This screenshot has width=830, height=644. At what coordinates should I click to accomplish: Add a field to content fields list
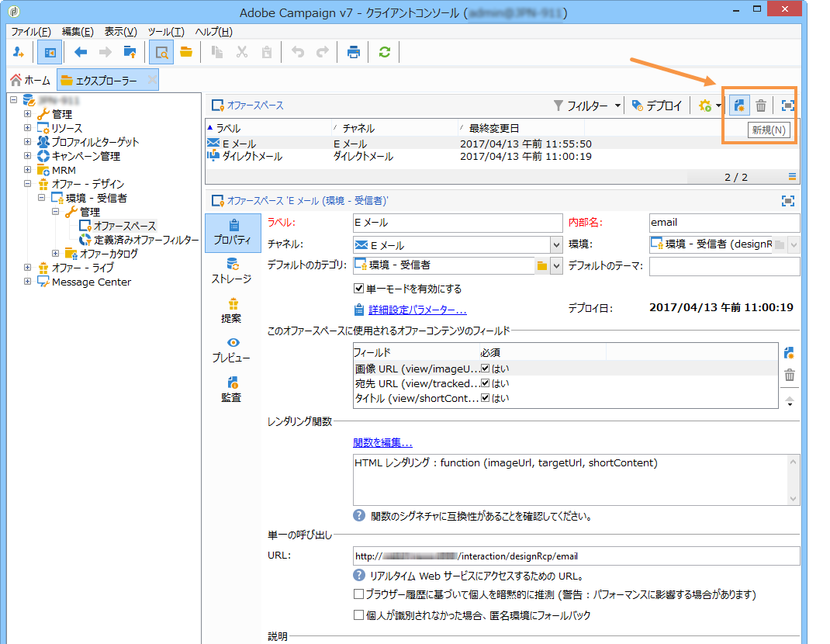(789, 353)
